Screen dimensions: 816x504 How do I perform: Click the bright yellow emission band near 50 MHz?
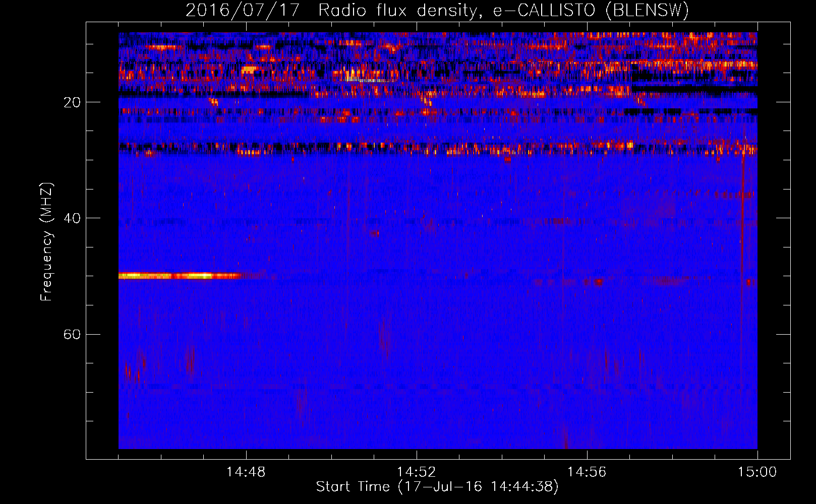pyautogui.click(x=179, y=276)
